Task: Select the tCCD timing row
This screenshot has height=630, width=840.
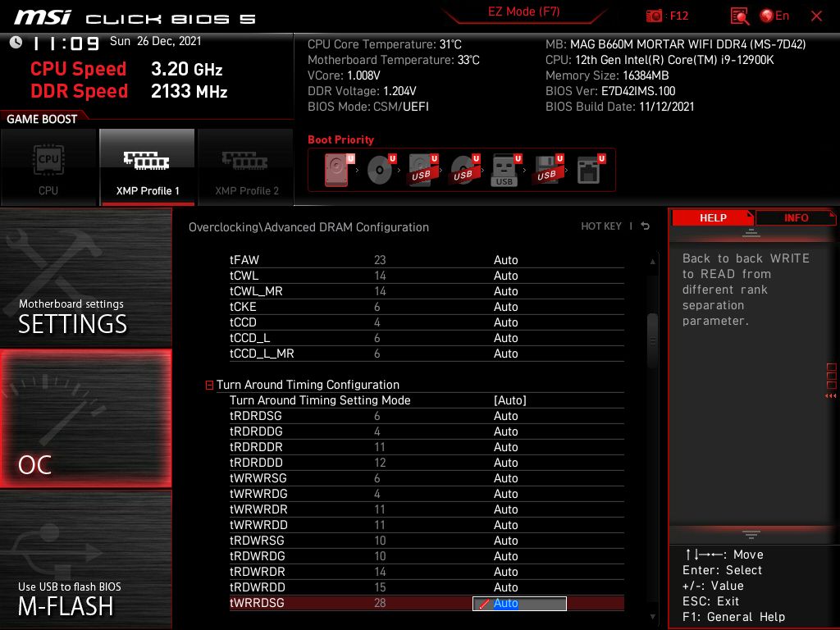Action: [427, 322]
